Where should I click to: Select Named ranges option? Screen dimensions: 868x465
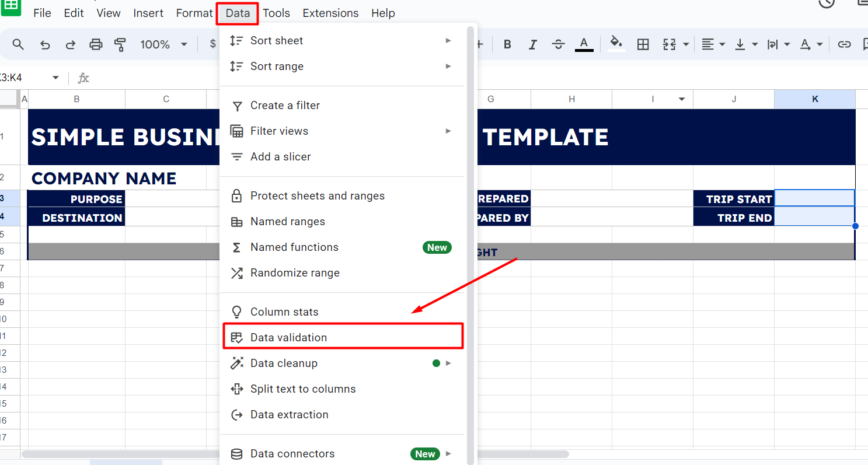[x=342, y=222]
